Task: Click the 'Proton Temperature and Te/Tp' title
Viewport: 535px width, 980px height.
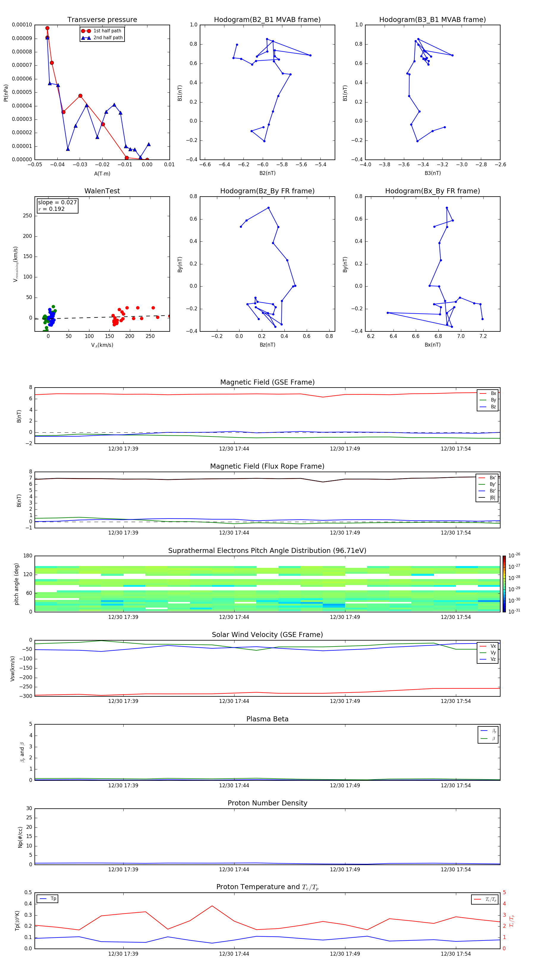Action: click(x=267, y=887)
